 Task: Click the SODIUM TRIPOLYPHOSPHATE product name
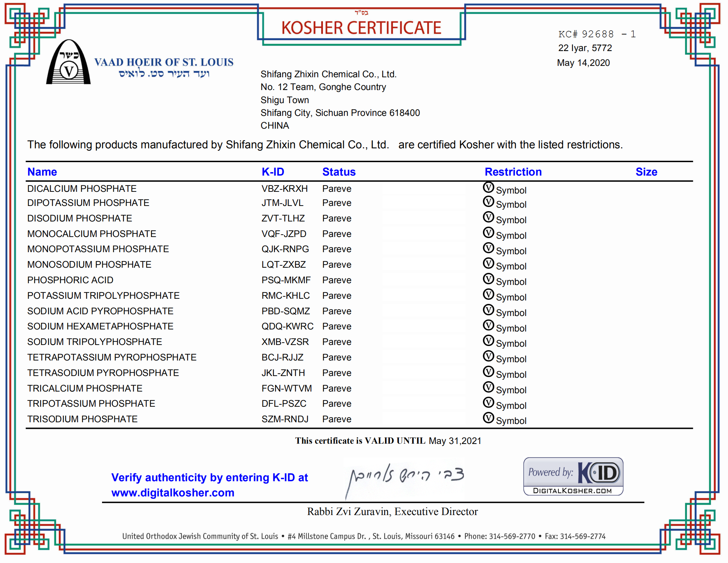tap(94, 342)
